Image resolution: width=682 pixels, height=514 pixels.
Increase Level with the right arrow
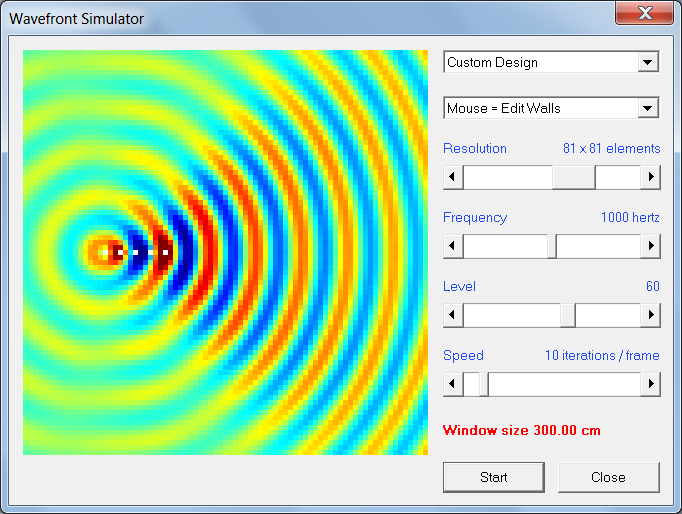(x=651, y=315)
